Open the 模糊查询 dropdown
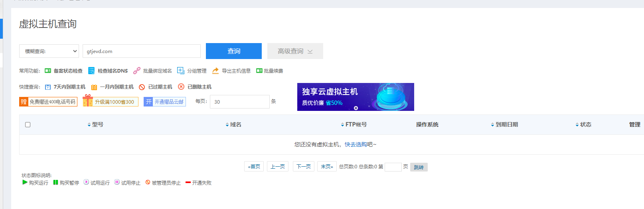The height and width of the screenshot is (209, 644). (49, 51)
